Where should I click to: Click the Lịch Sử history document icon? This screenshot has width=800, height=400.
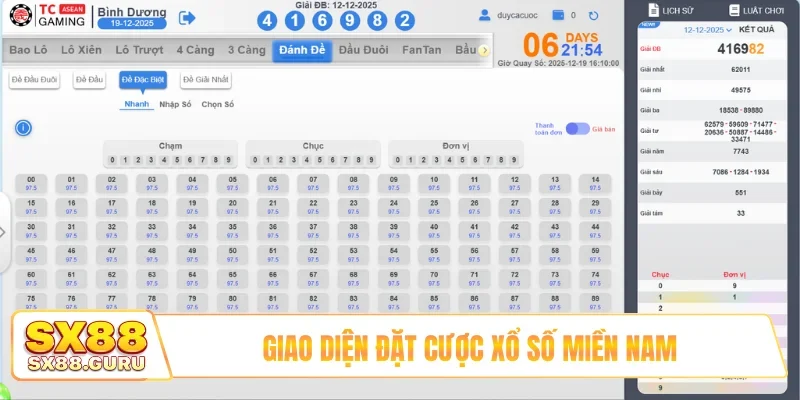pos(654,10)
